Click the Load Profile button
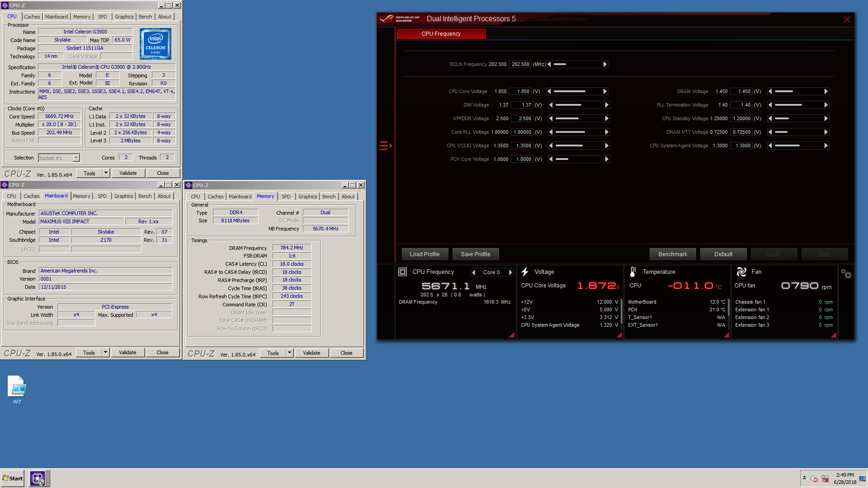Viewport: 868px width, 488px height. [425, 254]
